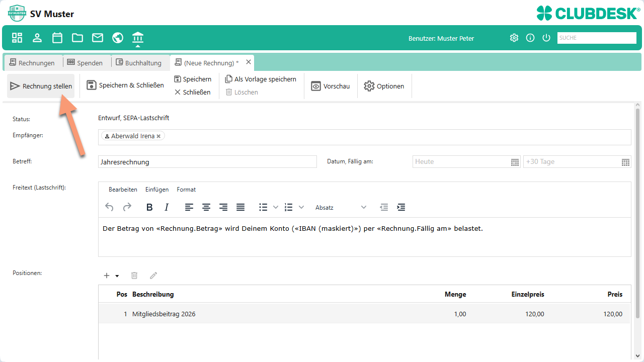
Task: Undo the last text edit
Action: pyautogui.click(x=109, y=207)
